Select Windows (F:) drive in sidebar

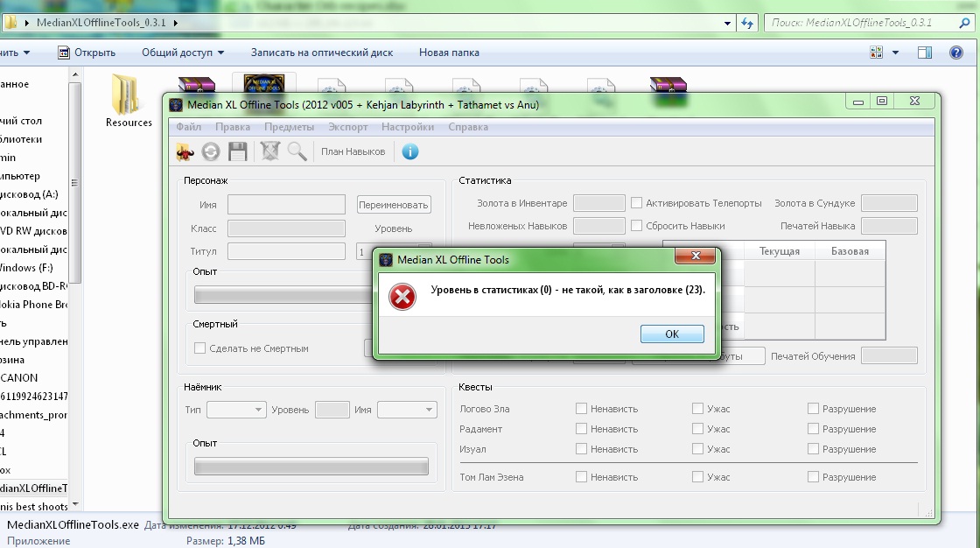coord(26,268)
